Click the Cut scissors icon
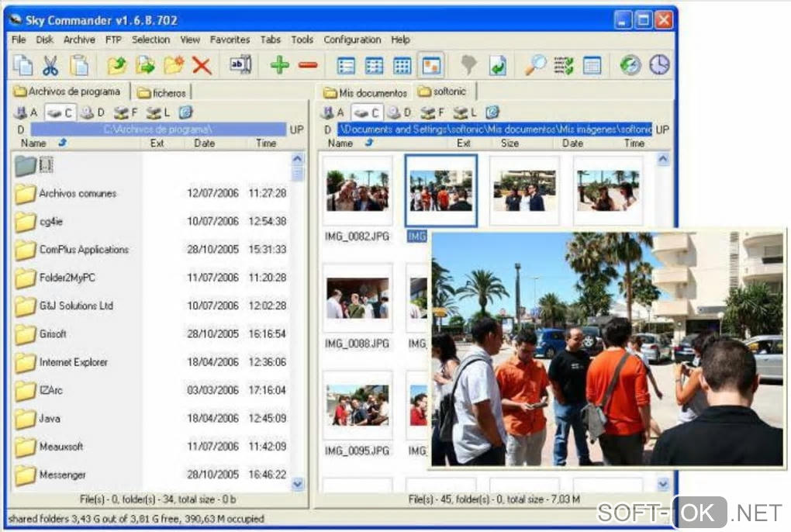Image resolution: width=791 pixels, height=532 pixels. tap(50, 66)
